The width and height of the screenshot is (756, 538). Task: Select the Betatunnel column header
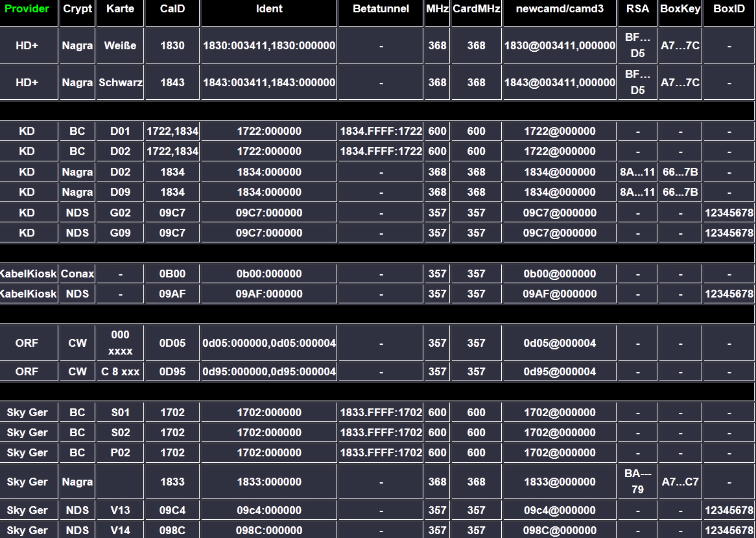click(x=381, y=9)
